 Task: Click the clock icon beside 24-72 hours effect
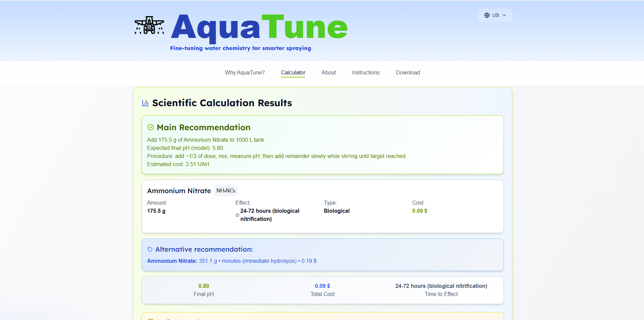click(237, 215)
